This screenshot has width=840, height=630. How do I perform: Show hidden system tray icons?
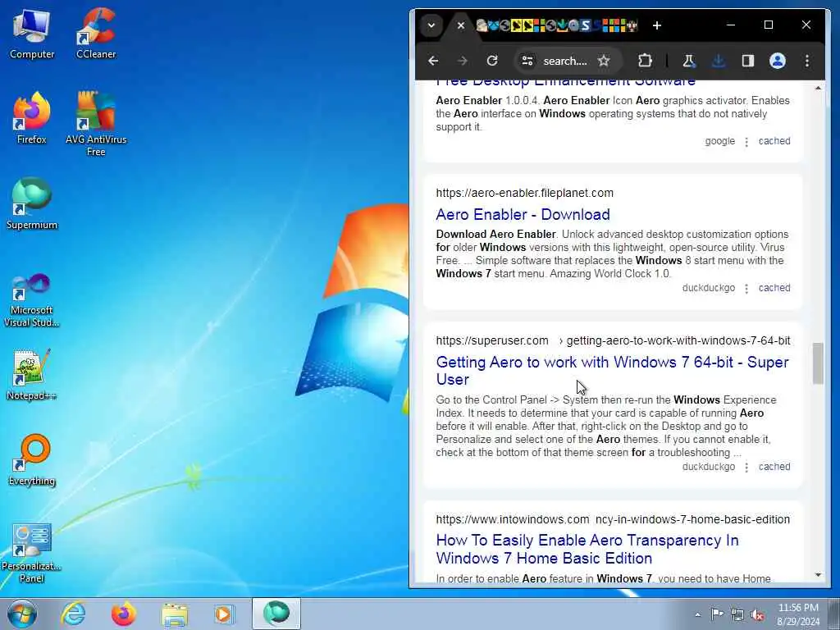point(697,614)
